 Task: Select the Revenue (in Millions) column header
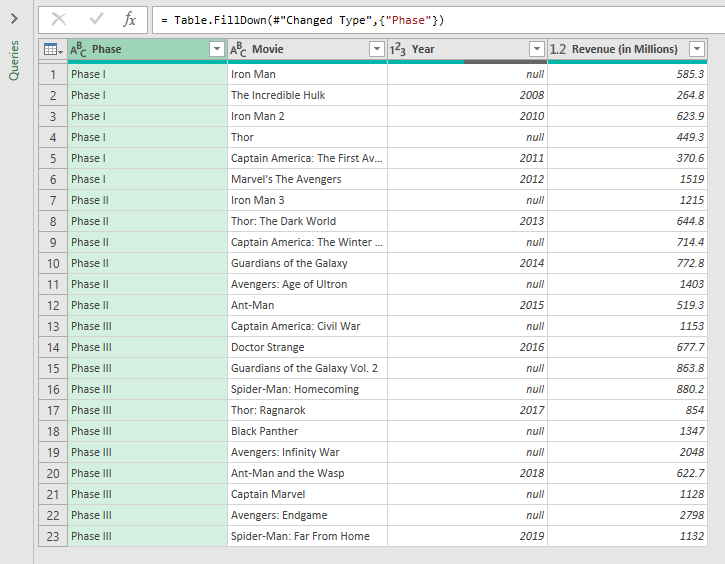click(627, 49)
